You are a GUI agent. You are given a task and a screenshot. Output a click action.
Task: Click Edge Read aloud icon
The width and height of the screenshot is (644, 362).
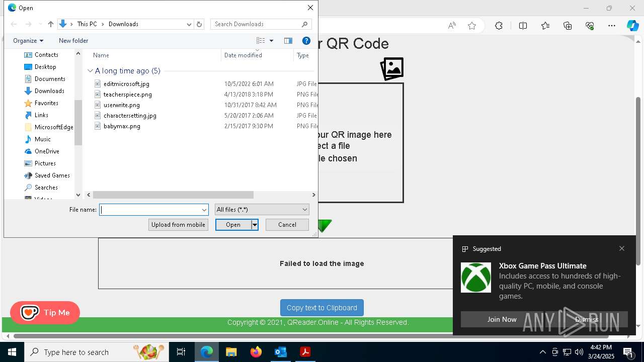[x=452, y=26]
